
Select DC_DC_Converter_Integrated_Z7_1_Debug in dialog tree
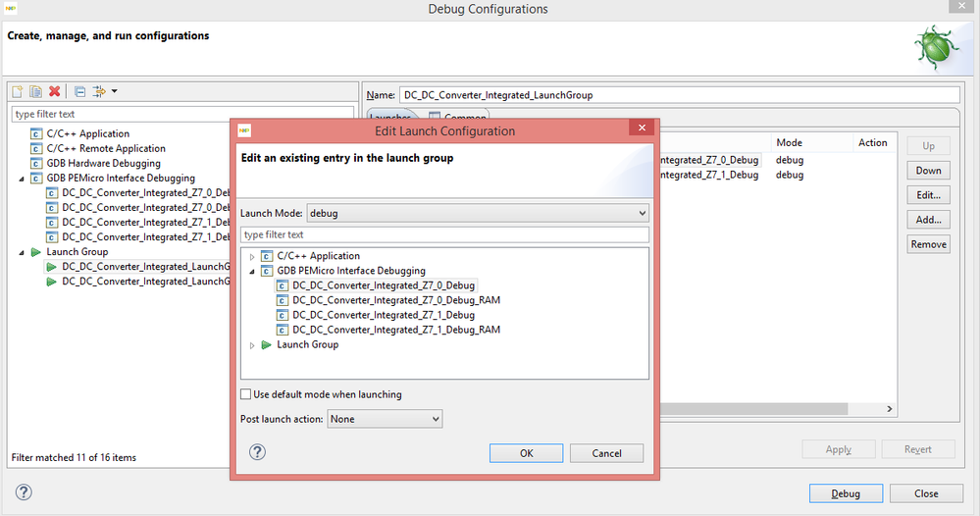click(x=384, y=315)
